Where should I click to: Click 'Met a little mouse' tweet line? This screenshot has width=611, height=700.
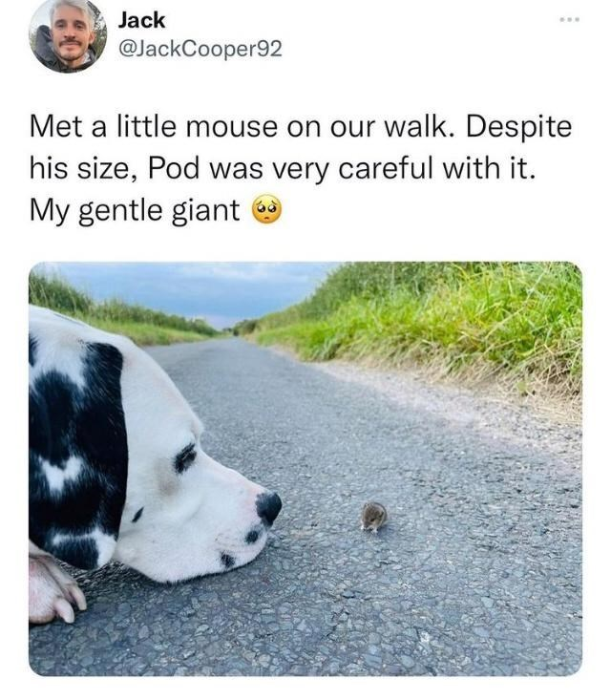[153, 126]
